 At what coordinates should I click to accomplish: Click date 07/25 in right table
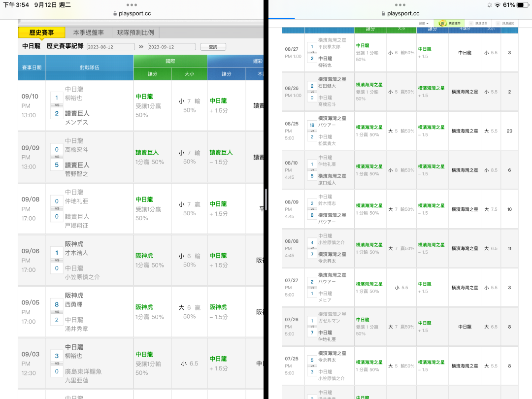[x=292, y=359]
